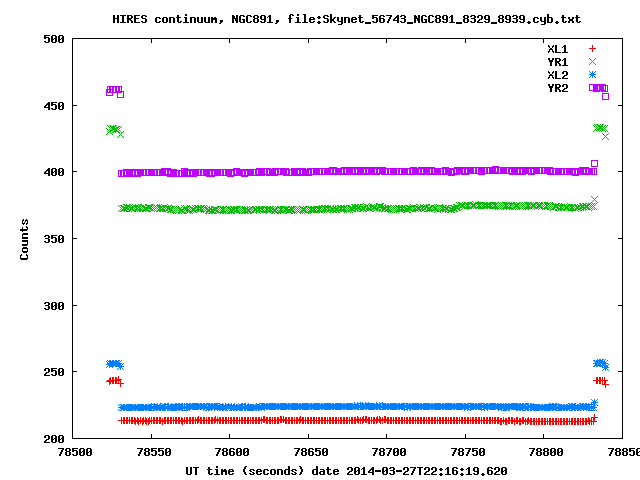
Task: Click the x-axis tick label 78700
Action: pos(389,452)
